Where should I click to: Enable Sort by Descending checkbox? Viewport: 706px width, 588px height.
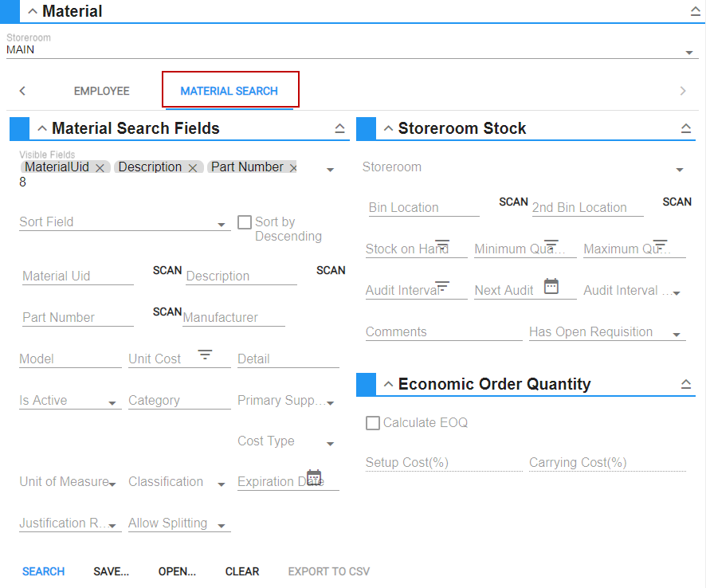[x=245, y=222]
